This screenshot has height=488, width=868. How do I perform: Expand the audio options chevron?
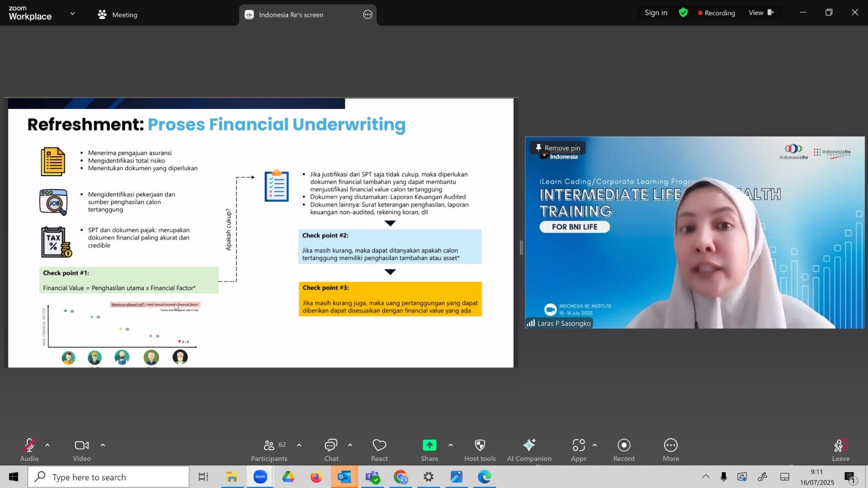tap(48, 445)
